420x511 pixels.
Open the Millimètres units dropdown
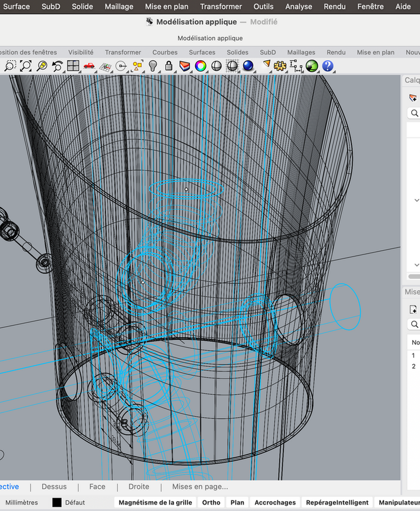(x=22, y=502)
